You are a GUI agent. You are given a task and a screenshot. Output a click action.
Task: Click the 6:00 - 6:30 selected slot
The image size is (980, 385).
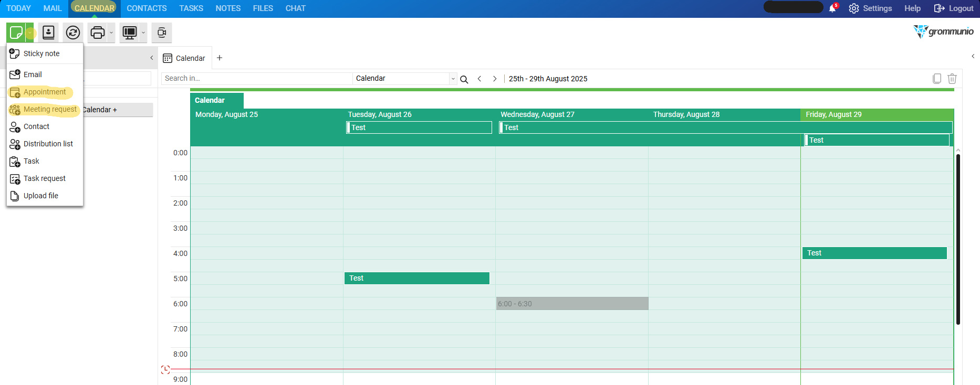point(572,304)
